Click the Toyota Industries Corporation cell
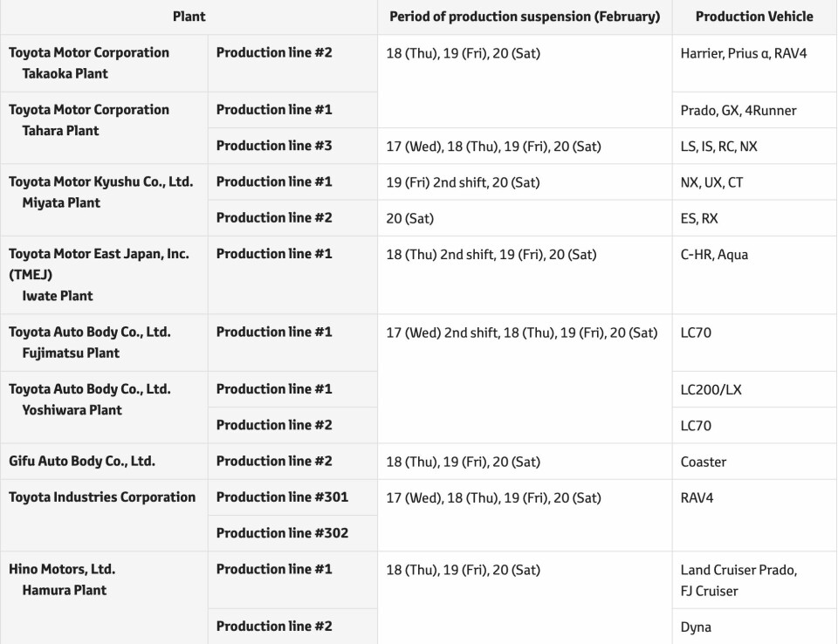Viewport: 838px width, 644px height. click(102, 497)
